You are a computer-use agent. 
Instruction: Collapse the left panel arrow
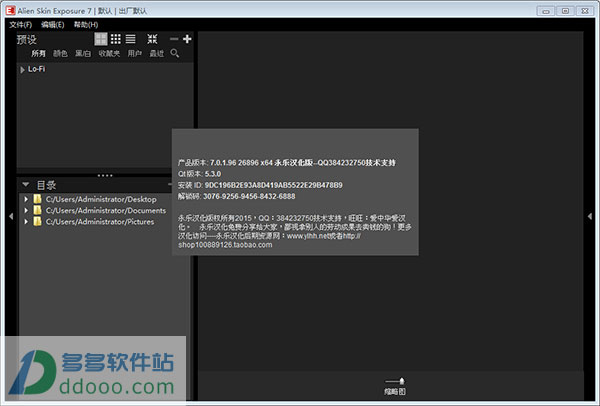coord(11,217)
